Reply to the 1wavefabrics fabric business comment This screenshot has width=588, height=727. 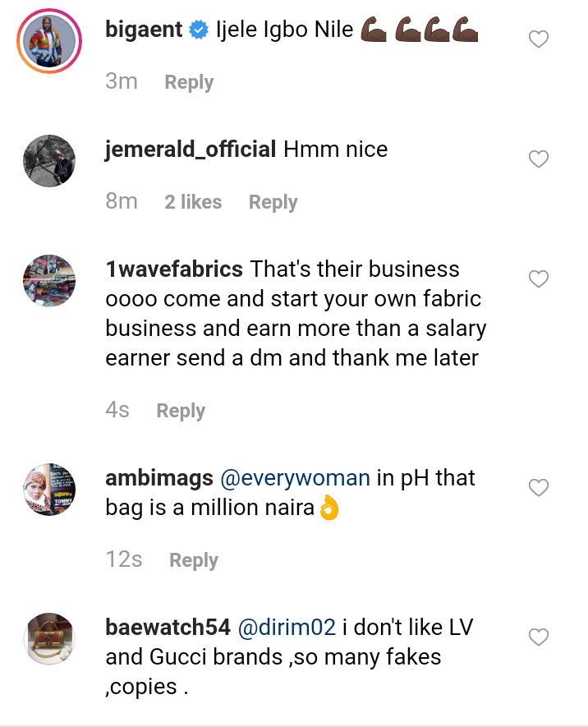click(x=181, y=411)
